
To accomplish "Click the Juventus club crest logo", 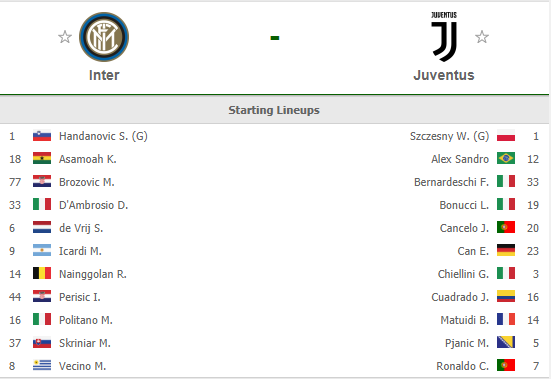I will coord(444,37).
